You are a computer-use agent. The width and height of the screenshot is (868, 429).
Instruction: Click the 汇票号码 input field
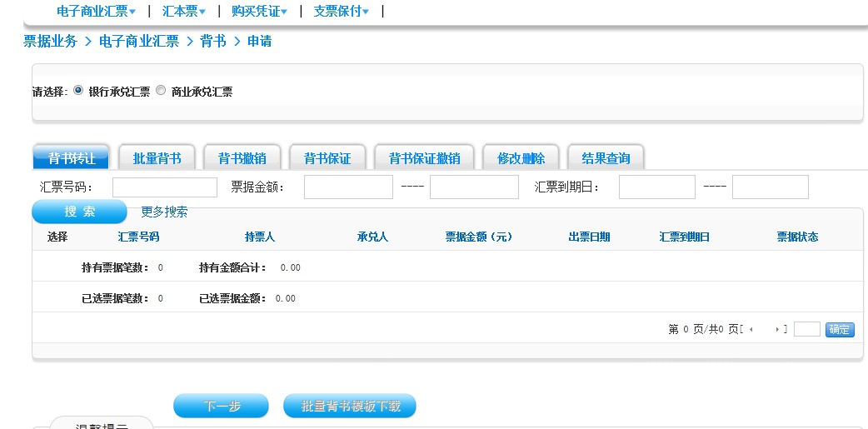(x=164, y=187)
